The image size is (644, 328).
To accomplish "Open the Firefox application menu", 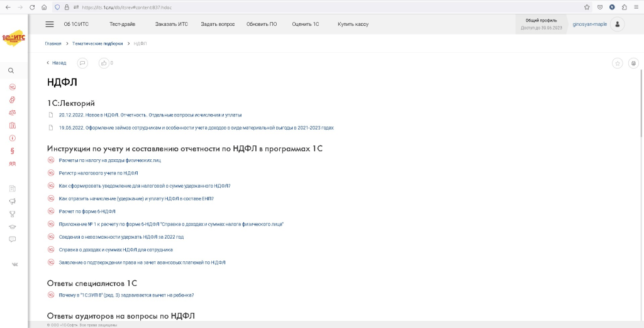I will pyautogui.click(x=636, y=7).
